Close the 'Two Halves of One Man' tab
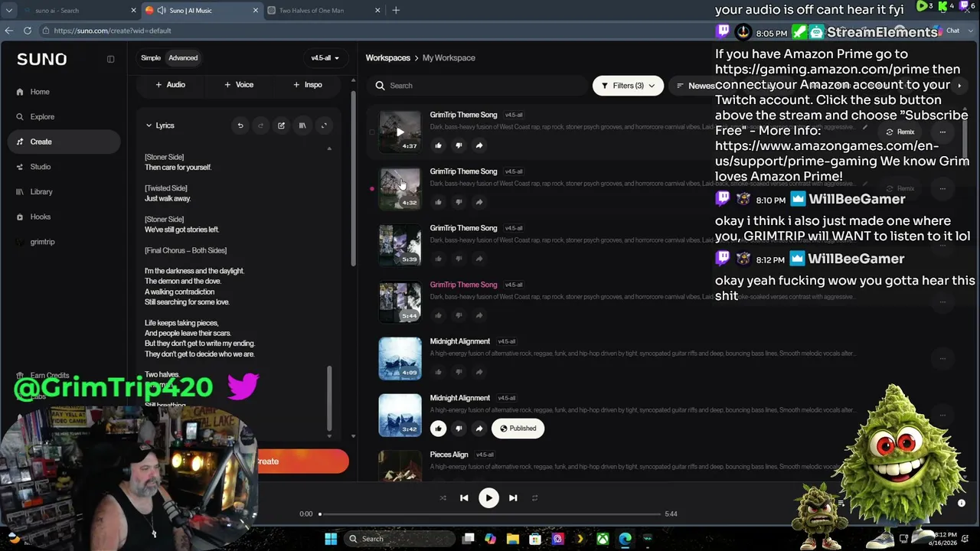 [377, 10]
